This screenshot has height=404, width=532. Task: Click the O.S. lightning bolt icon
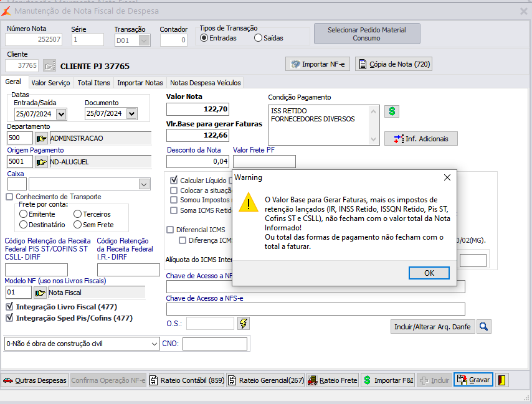(244, 323)
